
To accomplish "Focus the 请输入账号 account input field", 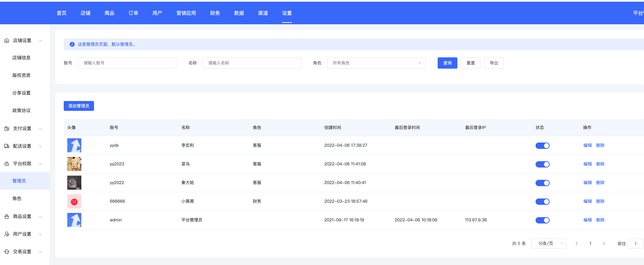I will pos(127,63).
